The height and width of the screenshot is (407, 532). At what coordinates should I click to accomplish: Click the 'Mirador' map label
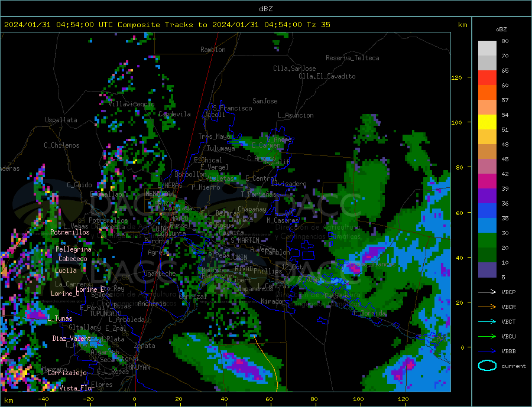273,301
